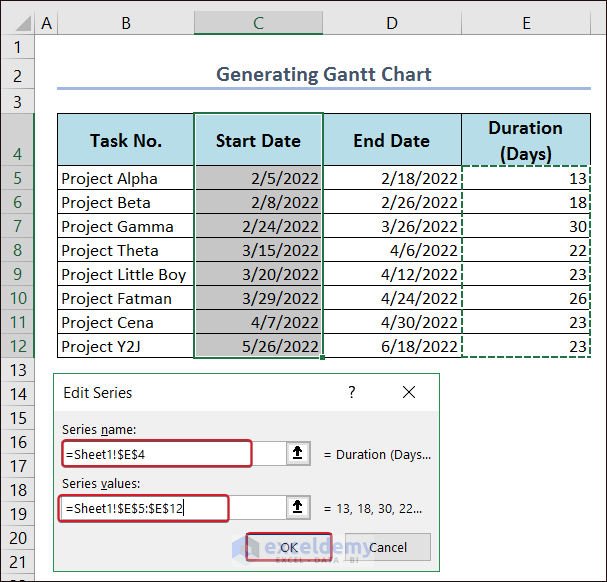Close the Edit Series dialog
607x582 pixels.
[x=409, y=392]
